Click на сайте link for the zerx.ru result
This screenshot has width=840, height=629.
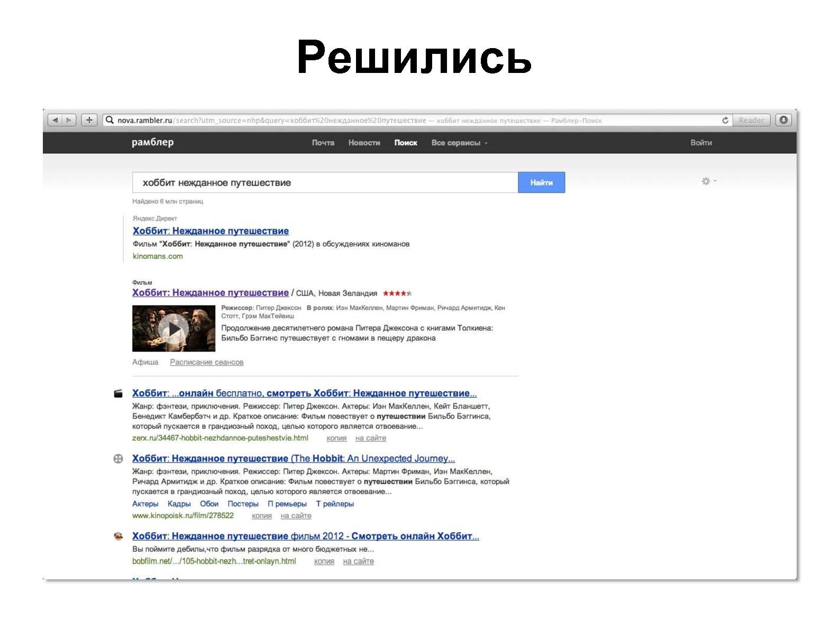[x=371, y=438]
